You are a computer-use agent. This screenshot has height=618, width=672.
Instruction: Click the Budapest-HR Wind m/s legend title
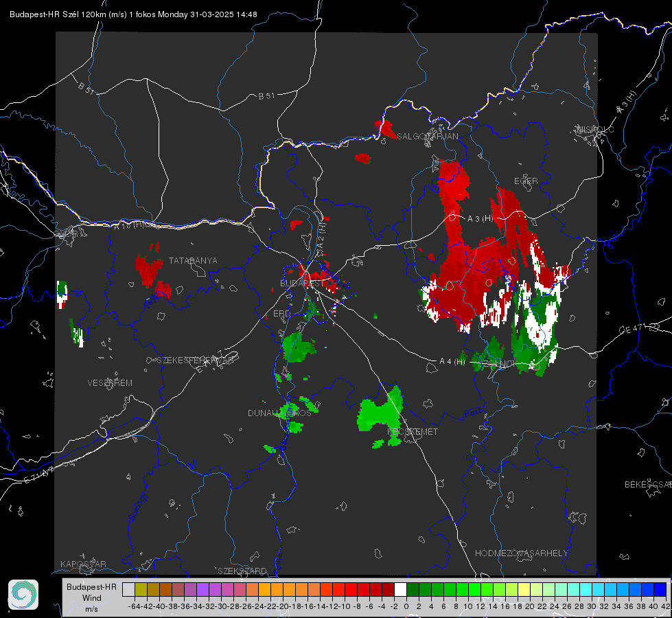coord(91,597)
